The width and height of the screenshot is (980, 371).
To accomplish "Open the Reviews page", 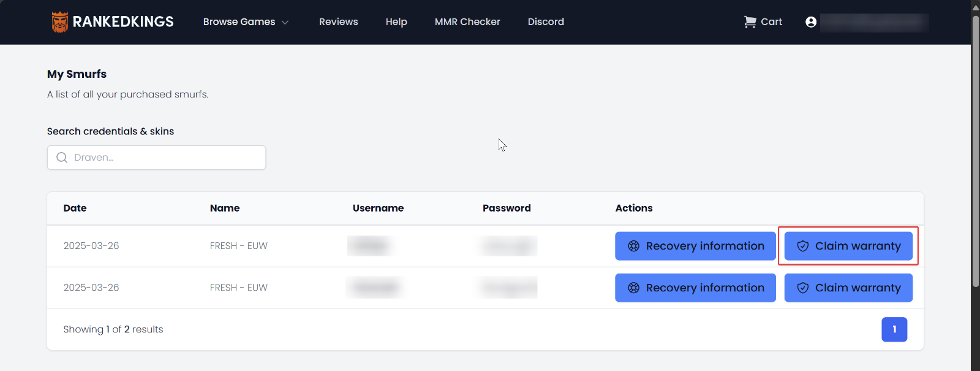I will 338,22.
